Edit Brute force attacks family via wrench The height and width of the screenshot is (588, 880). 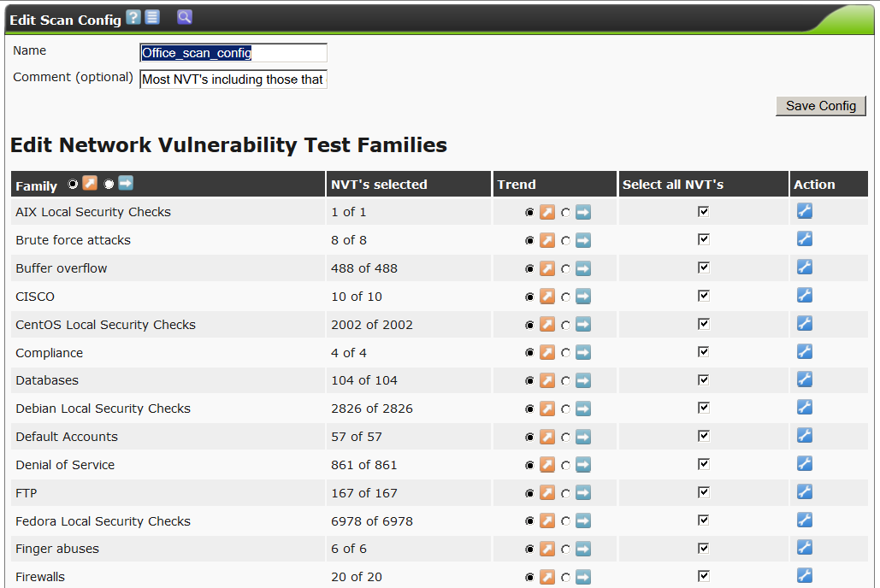pyautogui.click(x=804, y=239)
